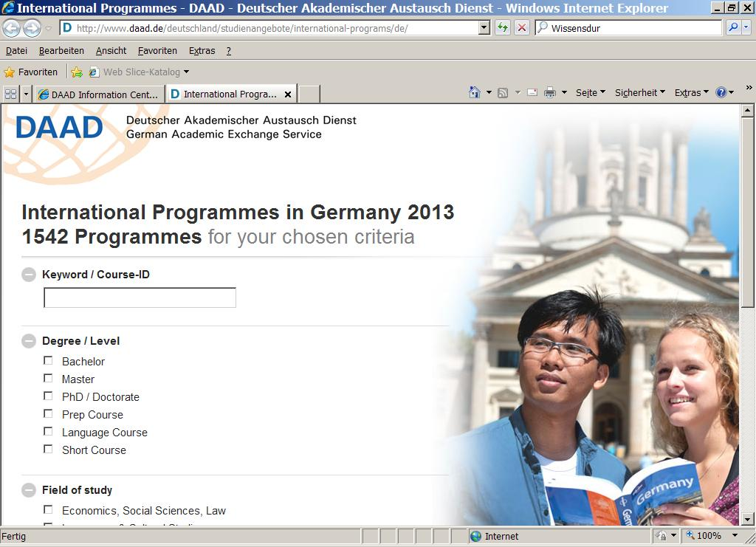Viewport: 756px width, 547px height.
Task: Open the Print dropdown arrow
Action: [x=564, y=92]
